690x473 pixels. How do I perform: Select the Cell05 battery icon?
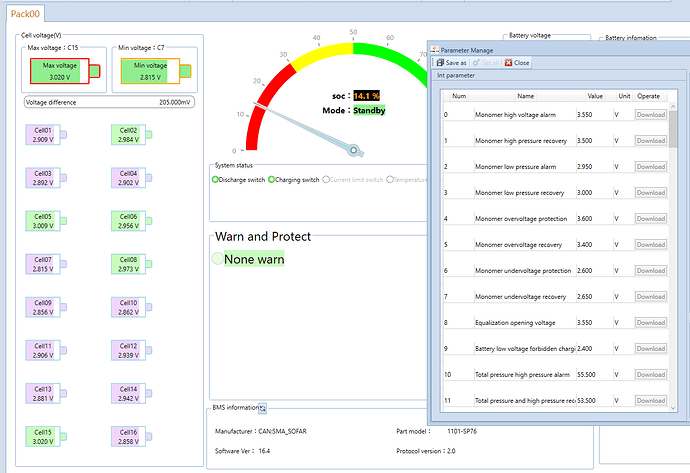point(46,221)
